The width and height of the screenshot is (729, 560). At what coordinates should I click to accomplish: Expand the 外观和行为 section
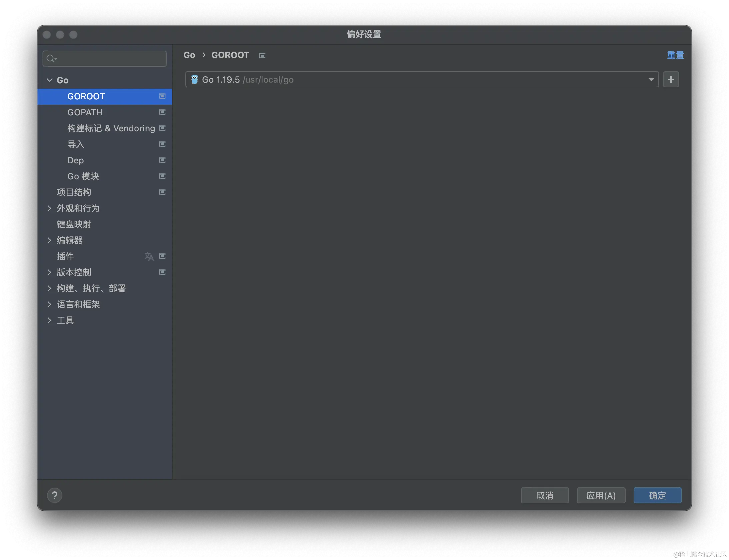click(x=50, y=208)
